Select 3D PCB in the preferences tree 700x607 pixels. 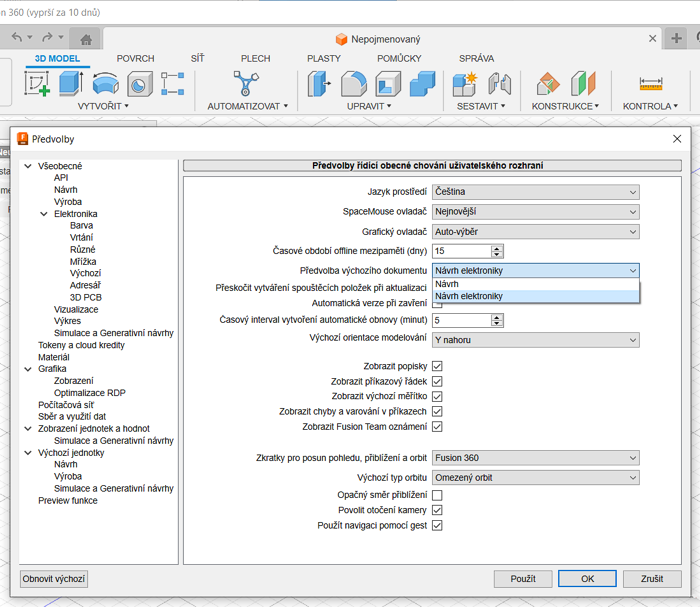pos(86,297)
